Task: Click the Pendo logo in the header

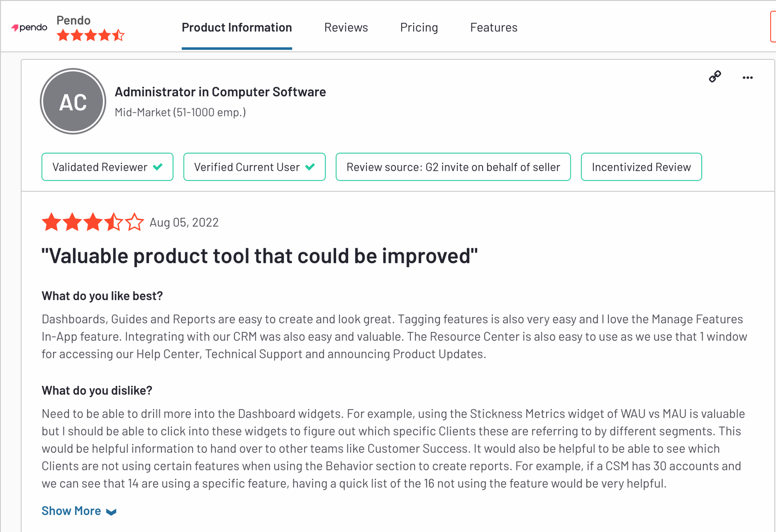Action: pos(29,28)
